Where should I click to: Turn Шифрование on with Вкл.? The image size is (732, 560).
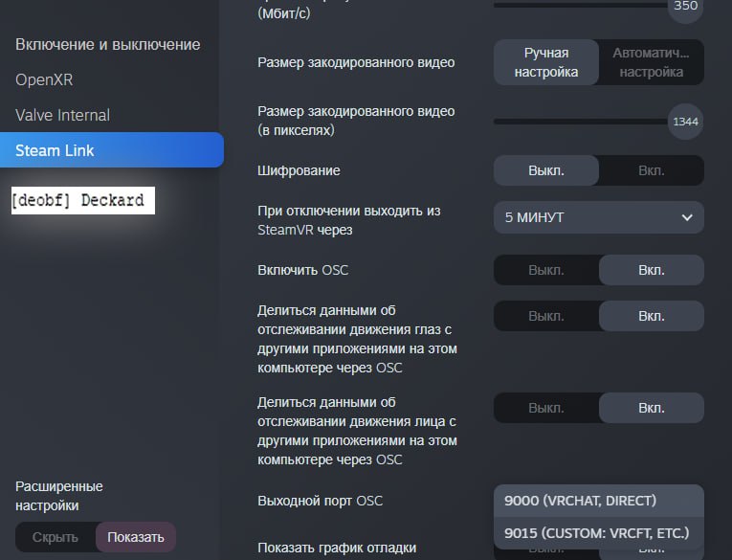651,170
